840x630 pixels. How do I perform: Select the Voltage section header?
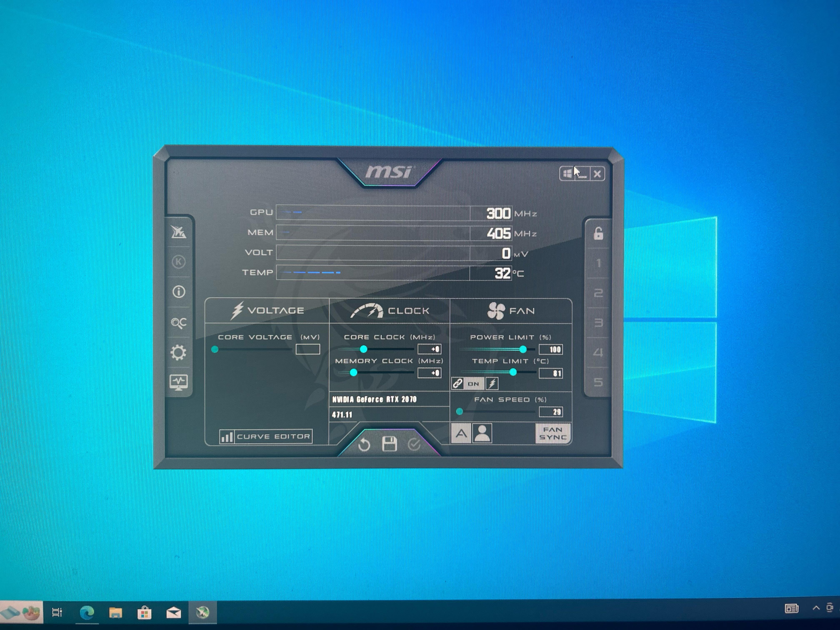tap(267, 311)
